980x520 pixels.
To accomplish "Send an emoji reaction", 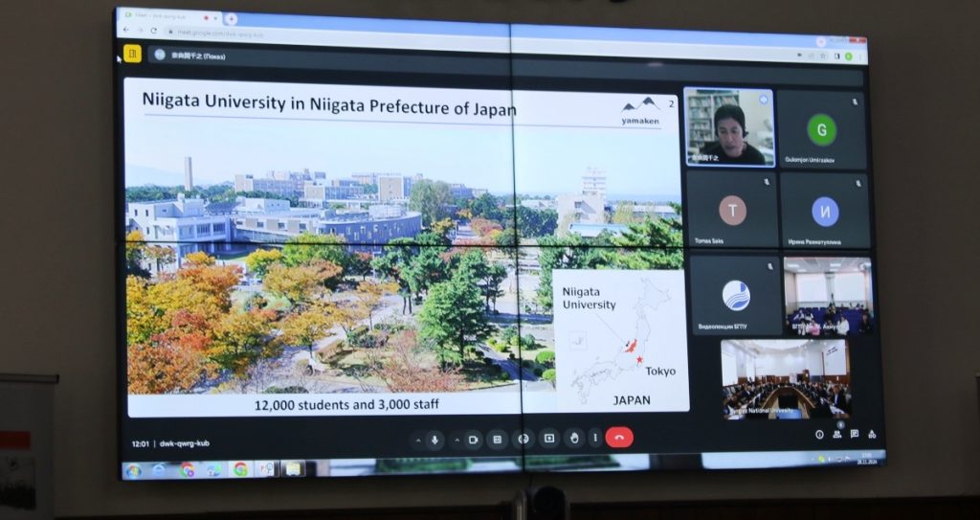I will [523, 440].
